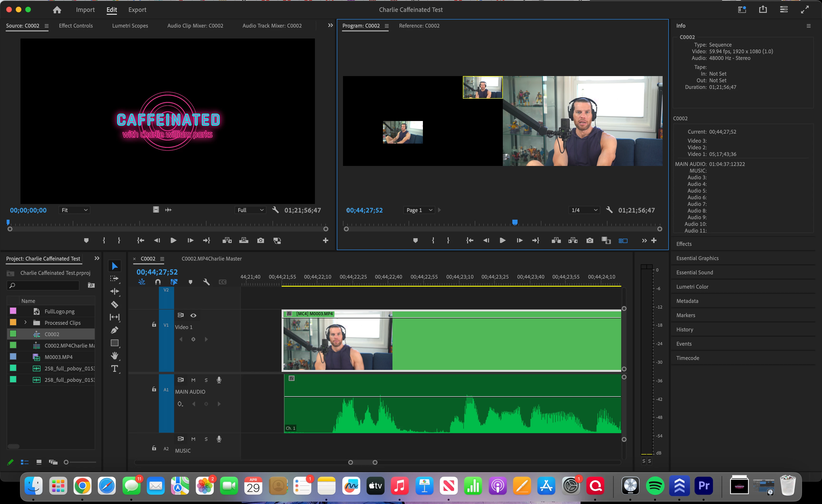This screenshot has height=504, width=822.
Task: Open the Essential Graphics panel
Action: (697, 258)
